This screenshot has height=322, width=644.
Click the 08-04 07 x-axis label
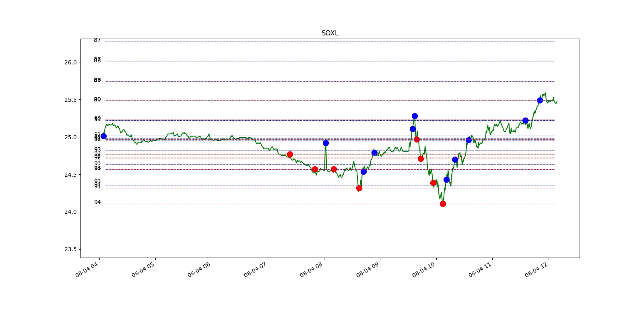click(x=256, y=269)
